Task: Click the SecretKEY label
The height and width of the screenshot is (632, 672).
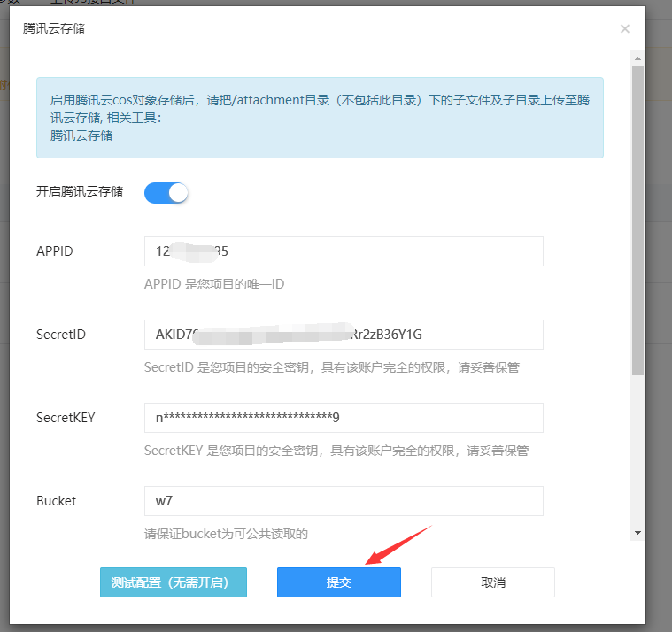Action: (x=66, y=417)
